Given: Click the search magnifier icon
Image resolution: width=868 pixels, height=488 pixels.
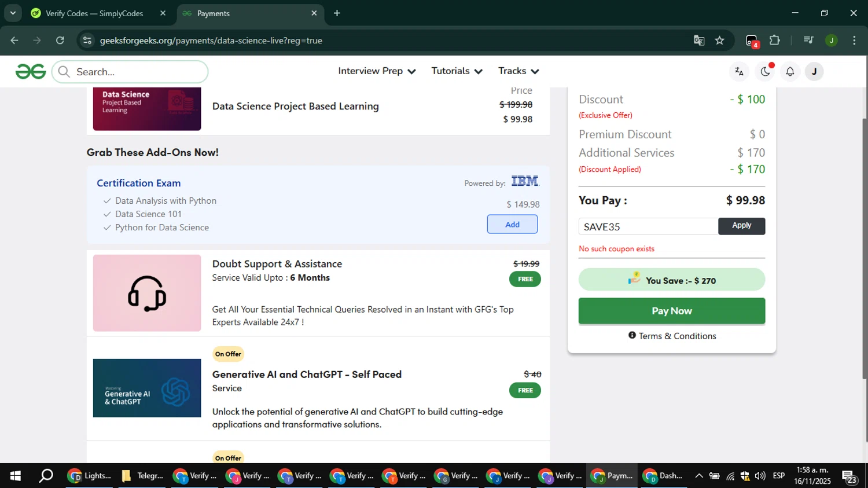Looking at the screenshot, I should point(64,72).
